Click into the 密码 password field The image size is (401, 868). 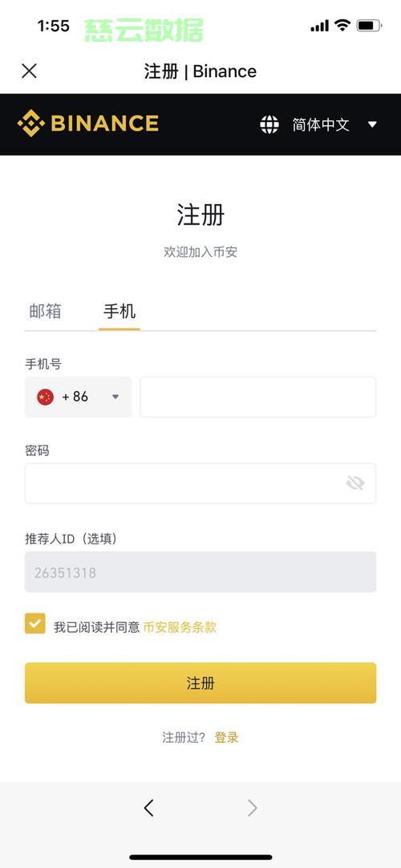[200, 483]
